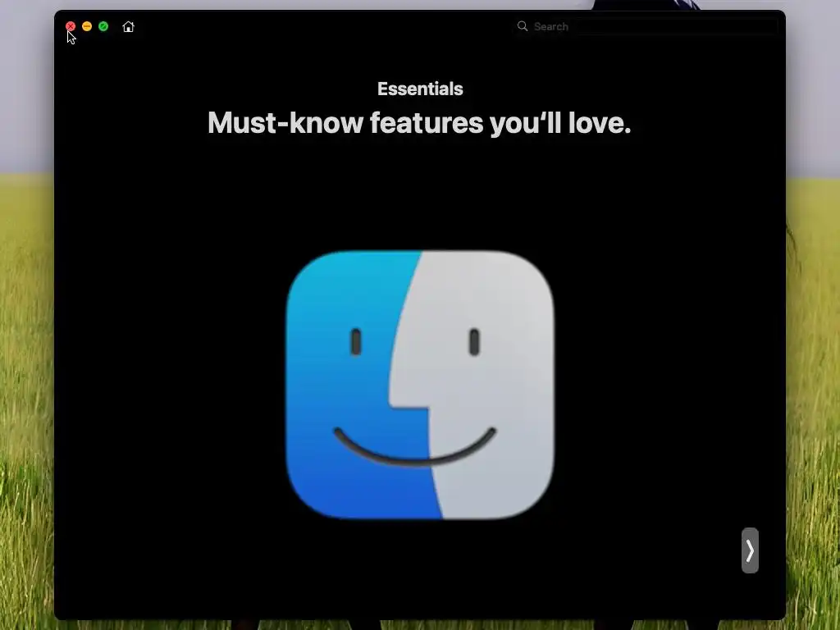840x630 pixels.
Task: Click the large Finder face icon
Action: [421, 385]
